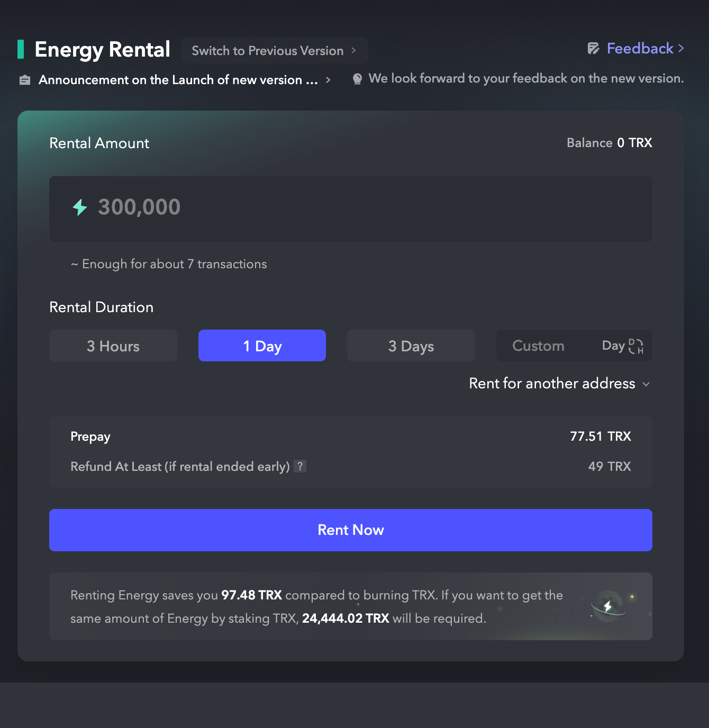Image resolution: width=709 pixels, height=728 pixels.
Task: Toggle the Day/Hour unit switch icon
Action: tap(635, 346)
